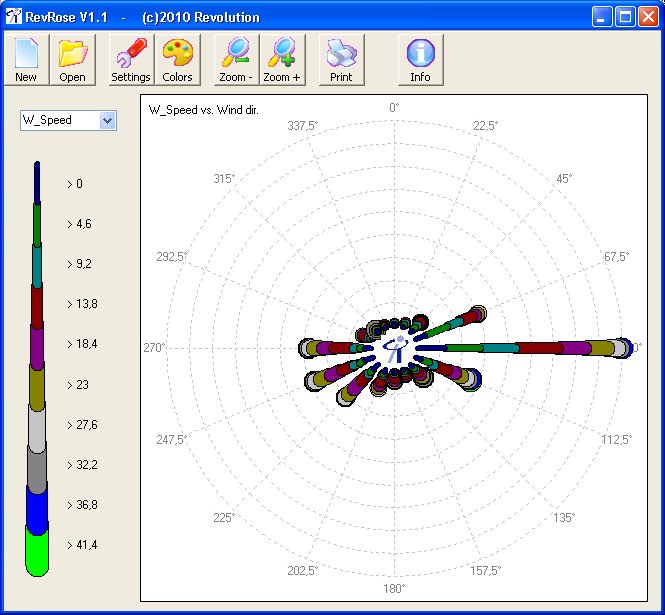Viewport: 665px width, 615px height.
Task: Click the 202,5° direction label
Action: click(x=303, y=570)
